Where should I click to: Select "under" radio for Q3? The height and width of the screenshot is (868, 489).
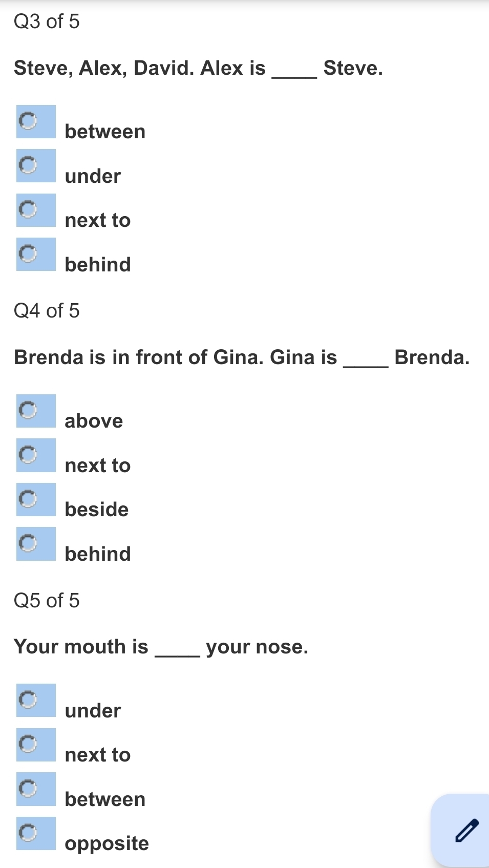28,165
